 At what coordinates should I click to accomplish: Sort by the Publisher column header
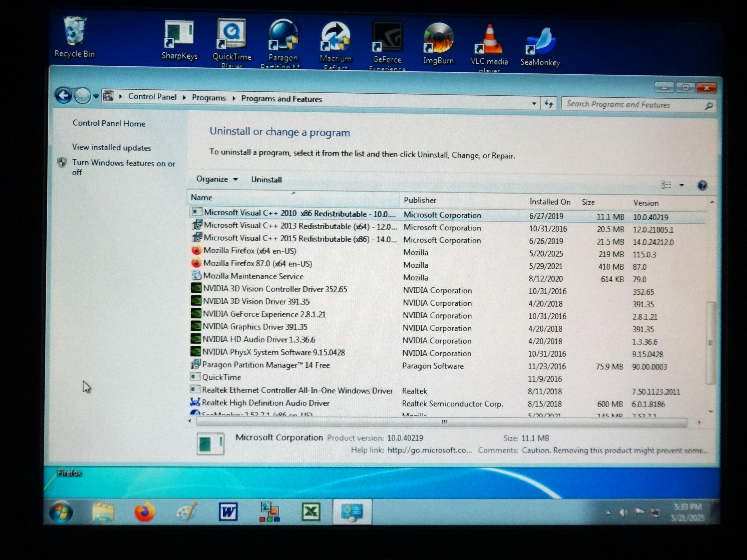[463, 200]
